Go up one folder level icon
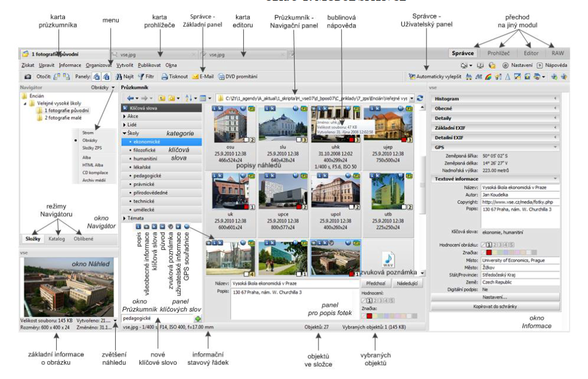Viewport: 588px width, 379px height. pyautogui.click(x=162, y=98)
